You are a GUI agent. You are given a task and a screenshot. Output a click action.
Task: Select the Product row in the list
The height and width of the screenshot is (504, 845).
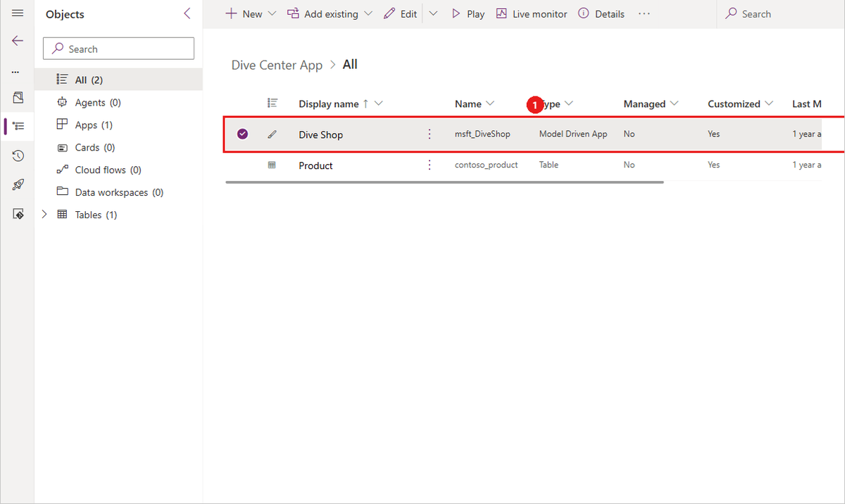pos(315,165)
